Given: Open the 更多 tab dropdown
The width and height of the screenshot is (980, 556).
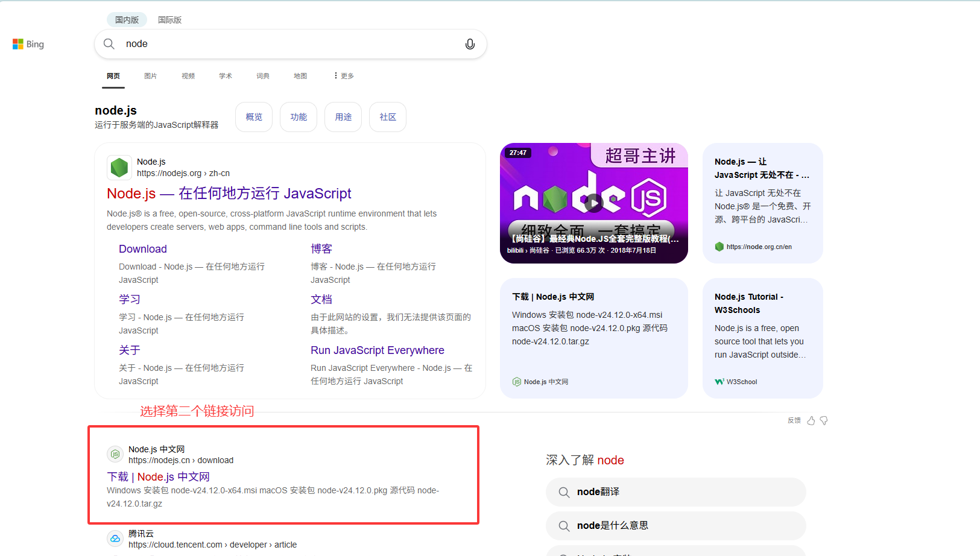Looking at the screenshot, I should click(344, 76).
